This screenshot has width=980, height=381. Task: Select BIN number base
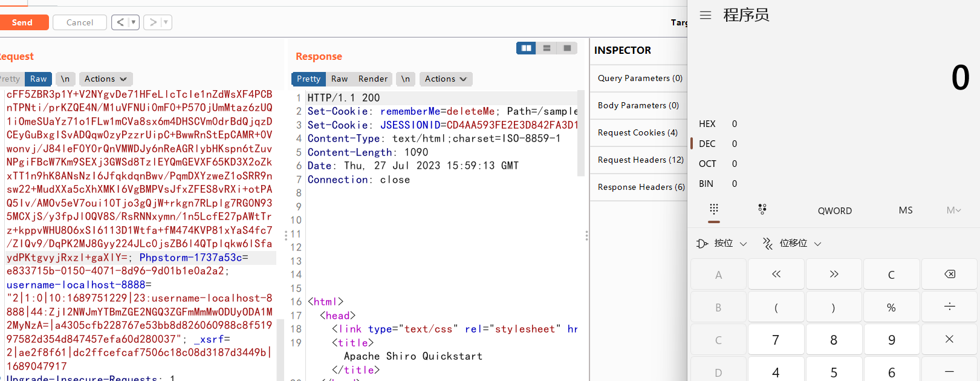706,184
